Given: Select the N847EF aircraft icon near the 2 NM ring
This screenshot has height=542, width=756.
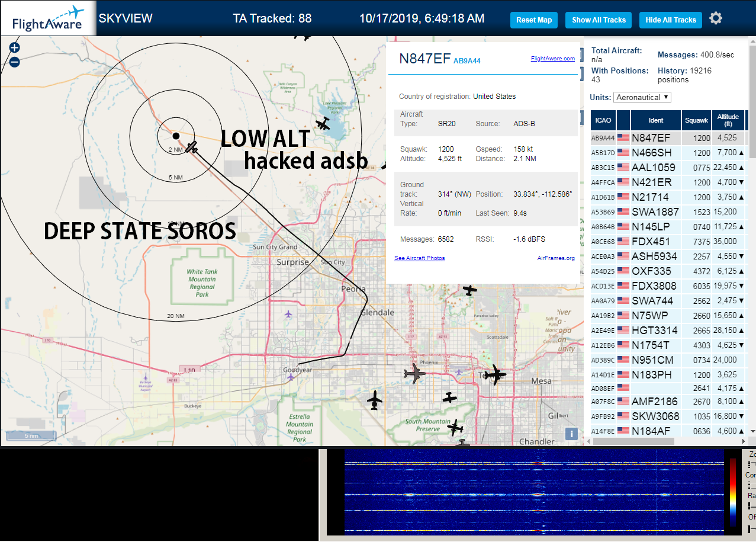Looking at the screenshot, I should [x=191, y=147].
